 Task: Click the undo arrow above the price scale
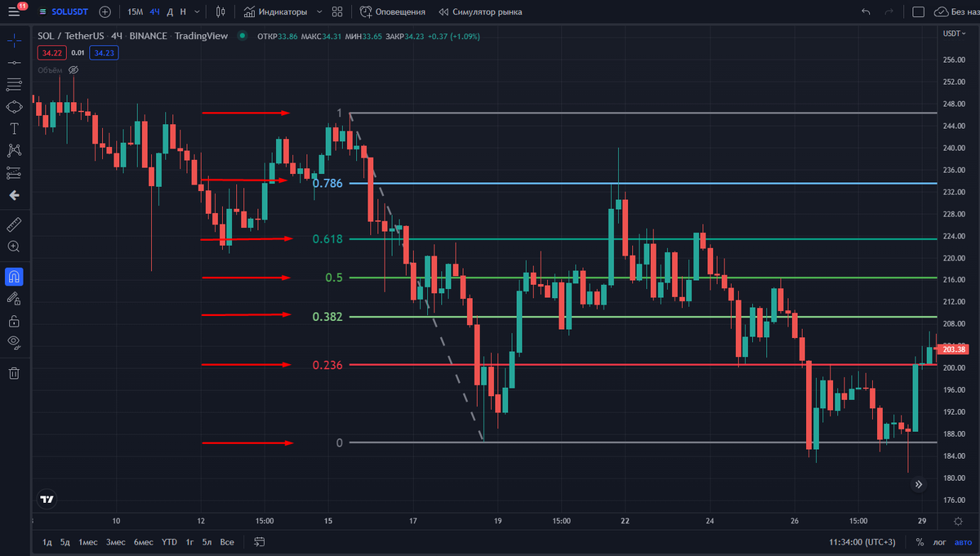click(866, 11)
